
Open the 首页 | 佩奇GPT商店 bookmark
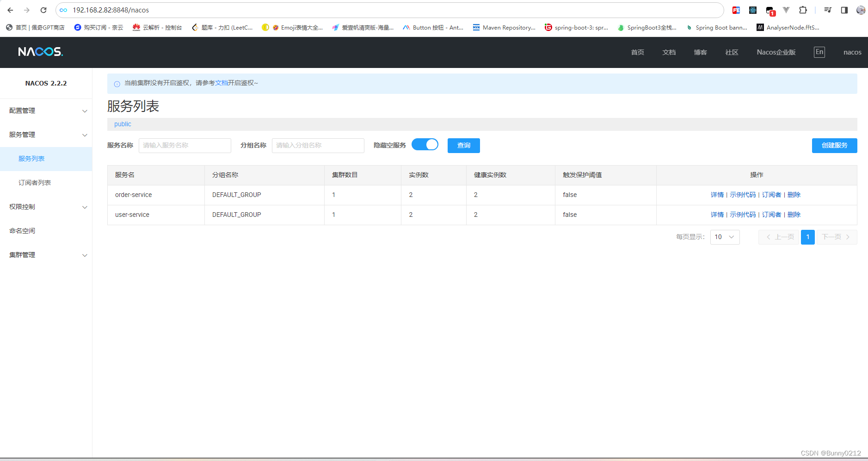(35, 28)
